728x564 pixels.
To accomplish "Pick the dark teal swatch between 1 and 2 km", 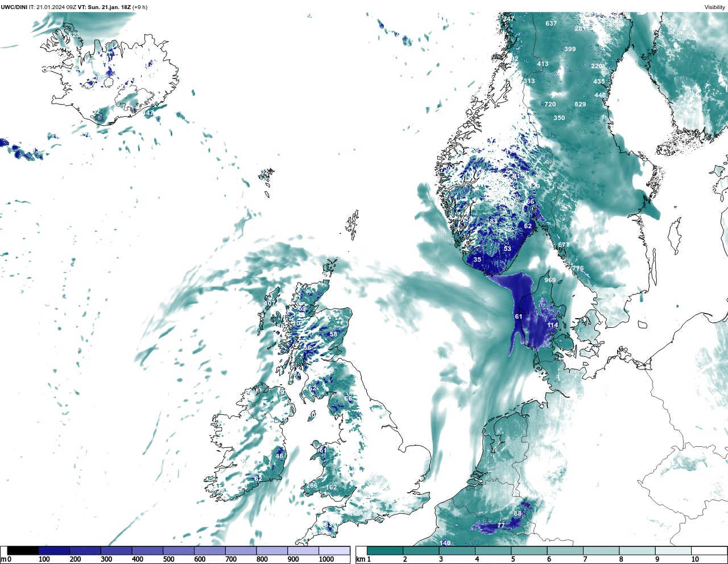I will [x=385, y=550].
